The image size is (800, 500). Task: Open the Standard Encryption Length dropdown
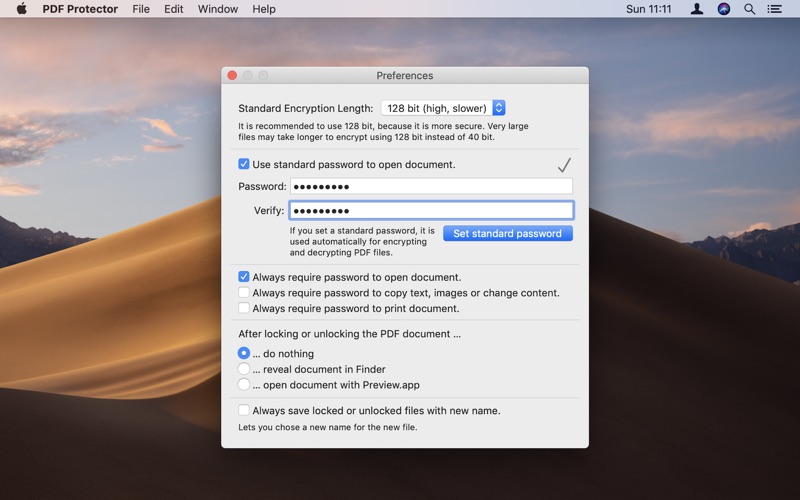coord(443,108)
